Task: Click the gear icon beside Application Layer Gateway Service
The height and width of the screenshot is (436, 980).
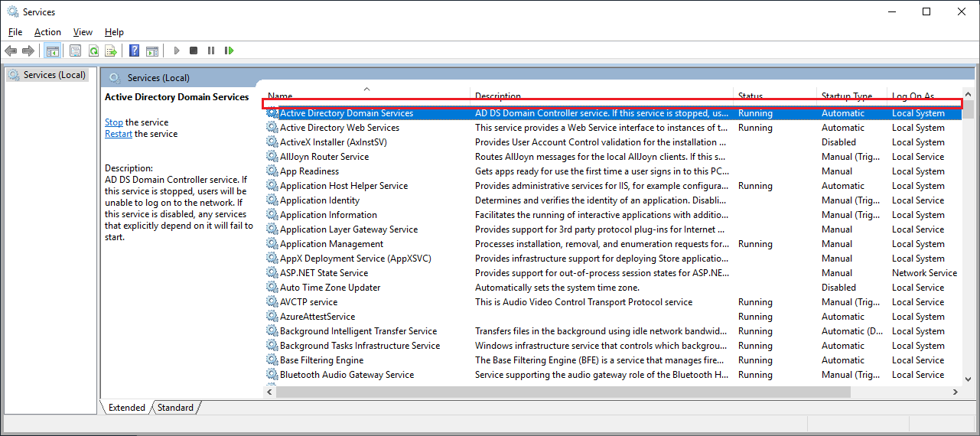Action: [272, 229]
